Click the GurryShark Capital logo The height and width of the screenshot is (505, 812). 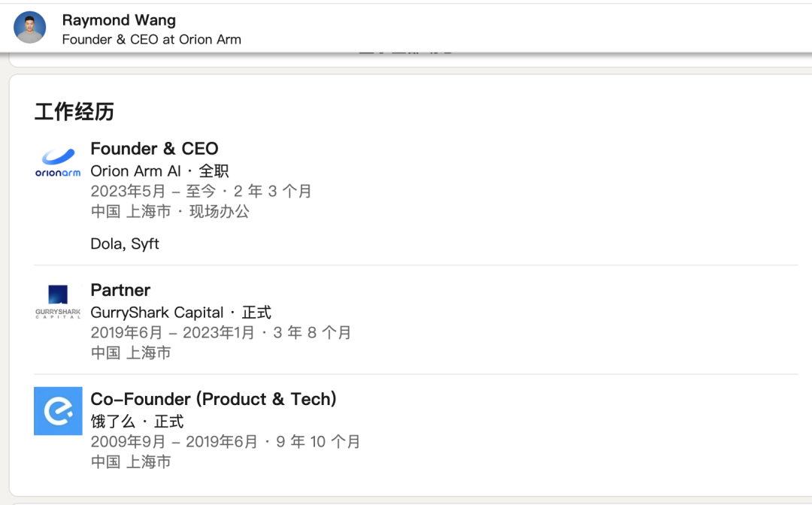58,302
